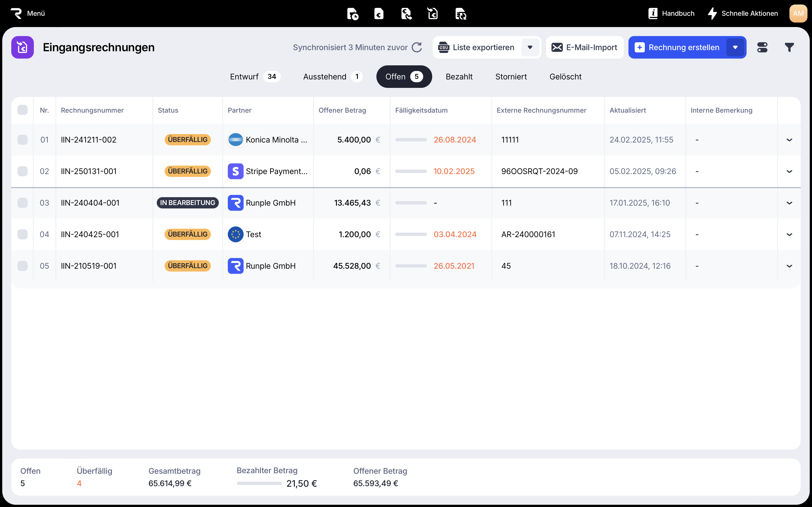Open the filter funnel icon
The width and height of the screenshot is (812, 507).
click(x=789, y=47)
